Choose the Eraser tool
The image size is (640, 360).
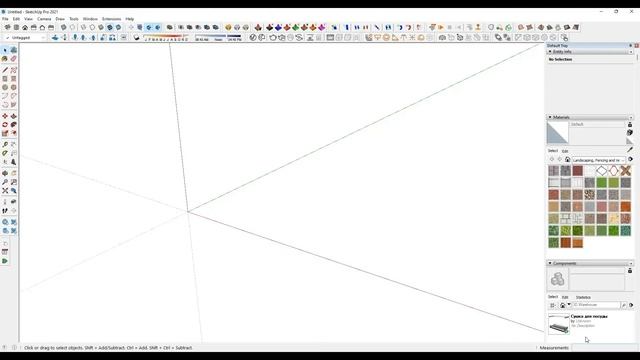13,59
